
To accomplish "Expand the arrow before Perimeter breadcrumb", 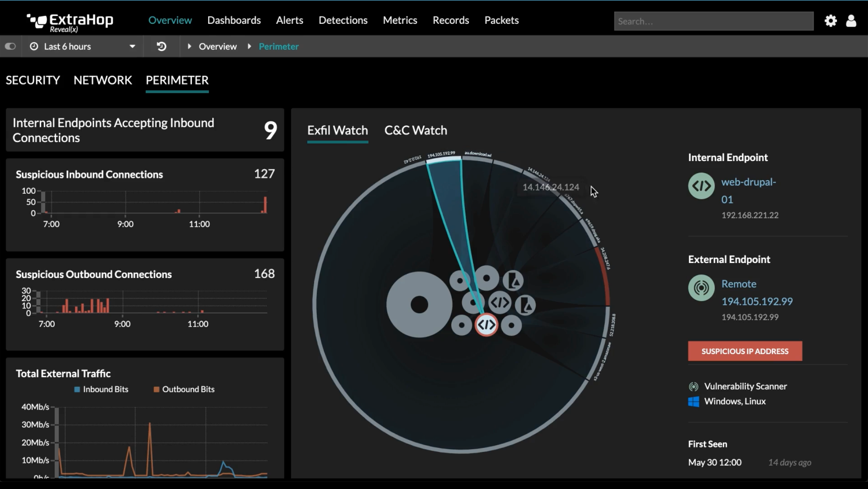I will click(249, 46).
